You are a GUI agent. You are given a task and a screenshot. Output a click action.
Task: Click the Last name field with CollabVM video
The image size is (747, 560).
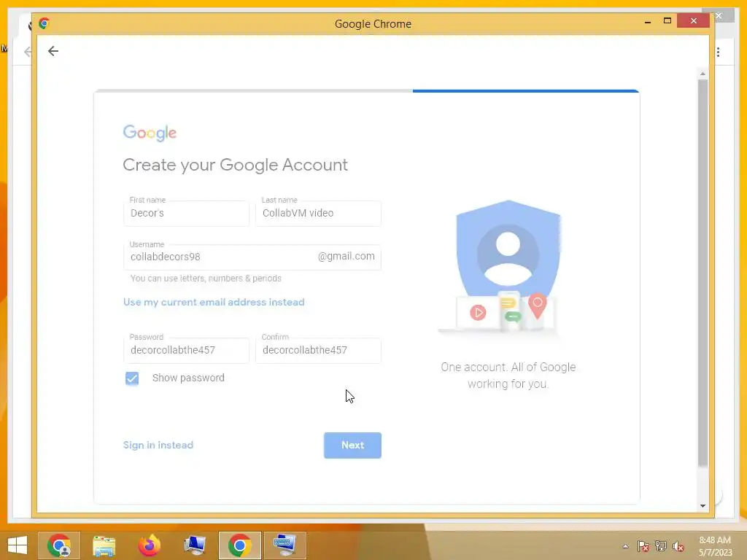click(x=318, y=214)
